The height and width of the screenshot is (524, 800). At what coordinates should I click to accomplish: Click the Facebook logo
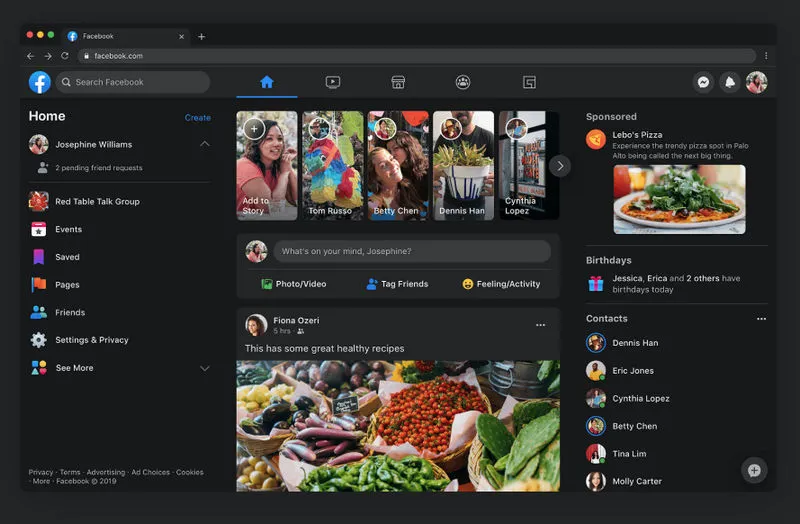[39, 82]
